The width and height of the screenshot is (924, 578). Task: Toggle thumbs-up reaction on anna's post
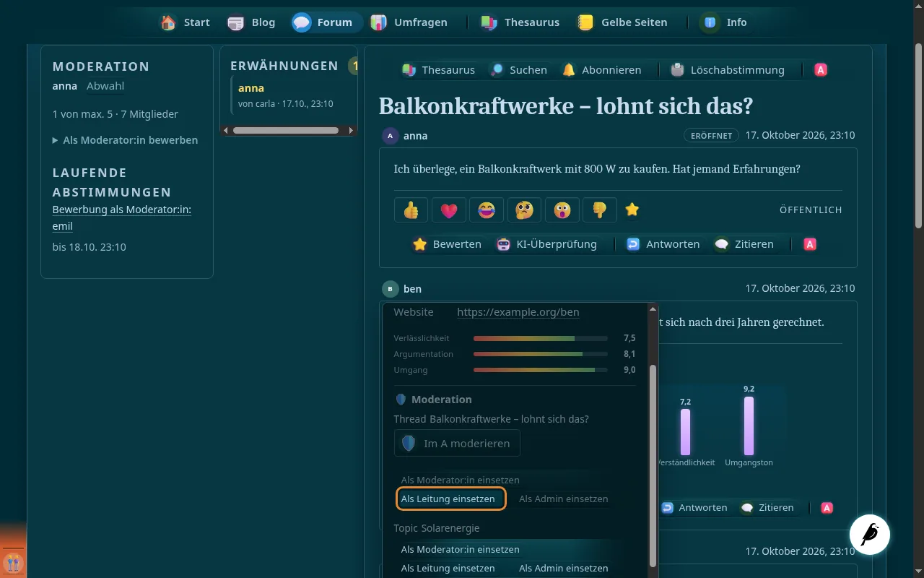pyautogui.click(x=411, y=210)
